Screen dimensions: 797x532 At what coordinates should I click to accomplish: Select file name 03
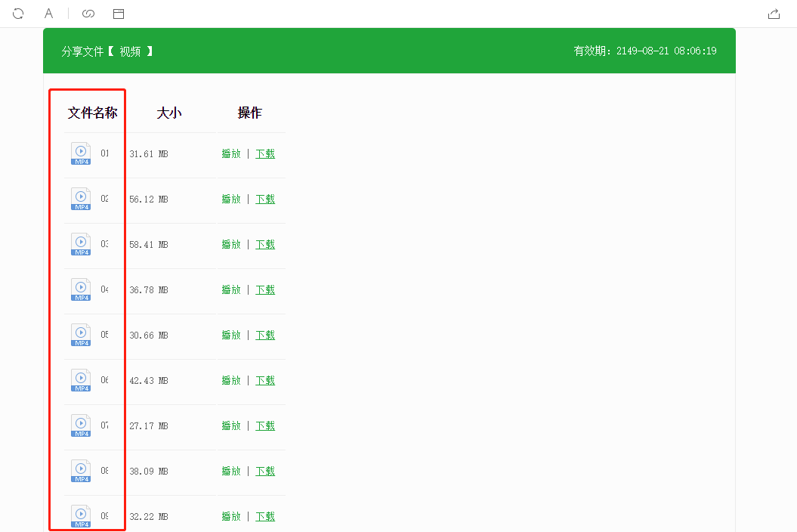pos(105,243)
